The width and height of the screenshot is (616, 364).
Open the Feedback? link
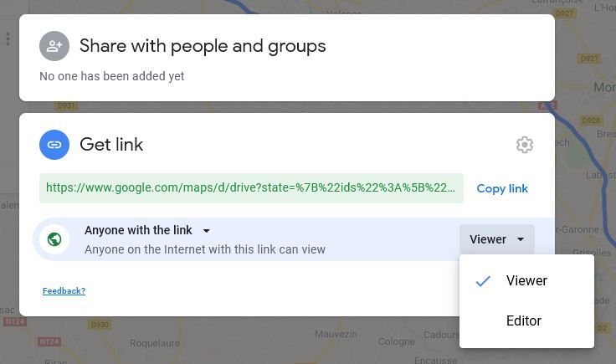[x=64, y=291]
